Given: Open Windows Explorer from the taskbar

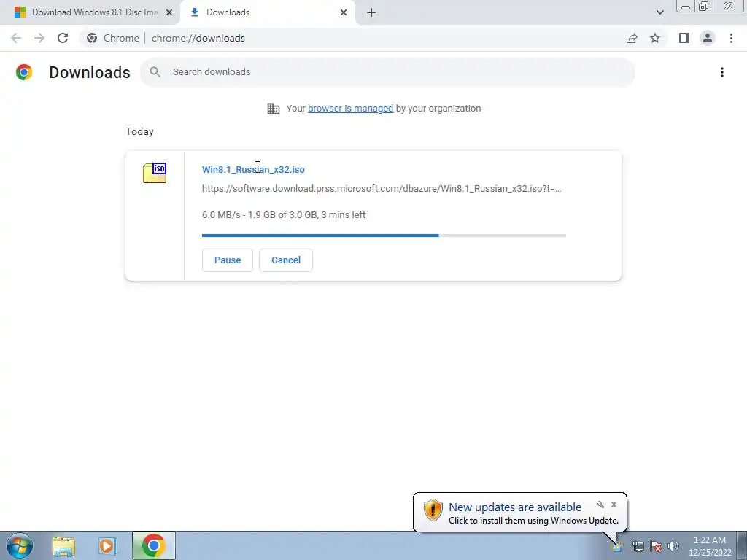Looking at the screenshot, I should coord(63,546).
